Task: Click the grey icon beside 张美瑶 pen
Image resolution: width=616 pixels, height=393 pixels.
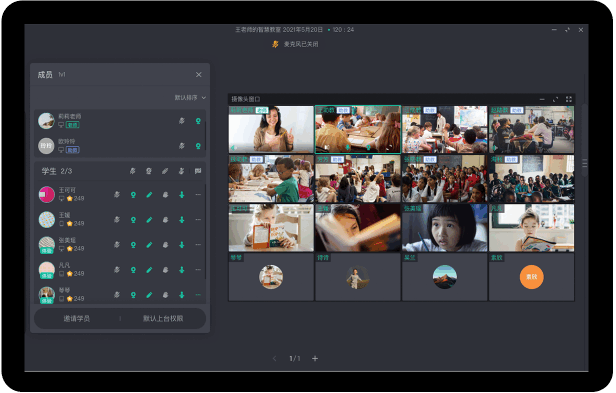Action: [x=165, y=245]
